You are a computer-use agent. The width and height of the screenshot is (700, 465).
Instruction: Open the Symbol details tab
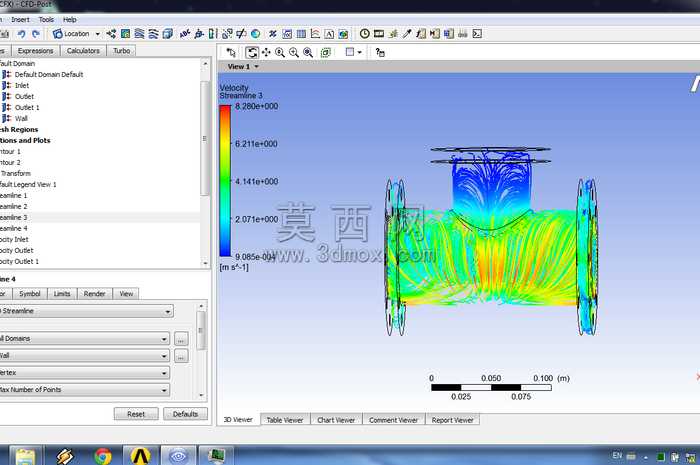click(30, 294)
